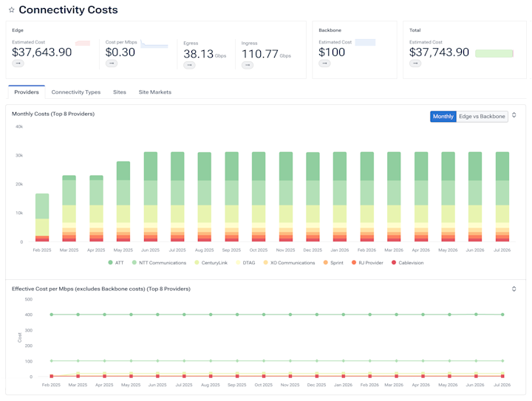Click Jul 2026 point on 400 cost line
The height and width of the screenshot is (401, 532).
(502, 315)
